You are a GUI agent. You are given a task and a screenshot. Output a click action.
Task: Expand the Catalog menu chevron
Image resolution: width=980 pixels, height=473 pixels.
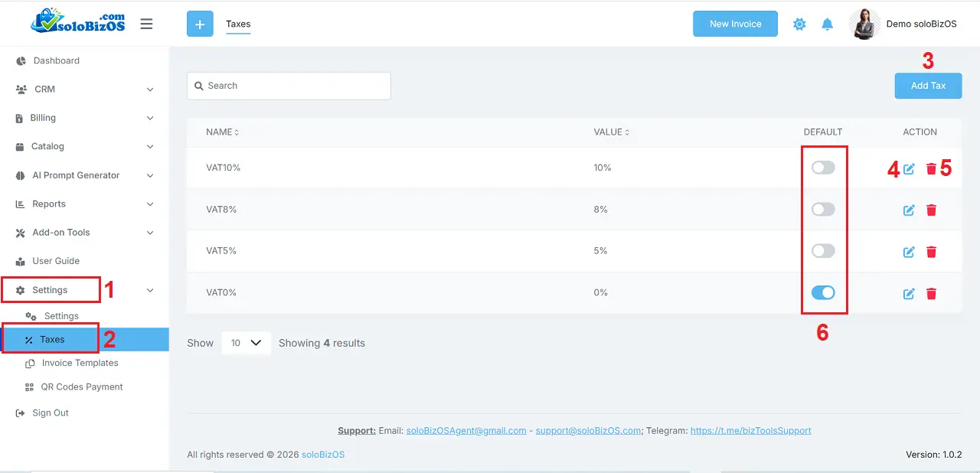click(150, 146)
